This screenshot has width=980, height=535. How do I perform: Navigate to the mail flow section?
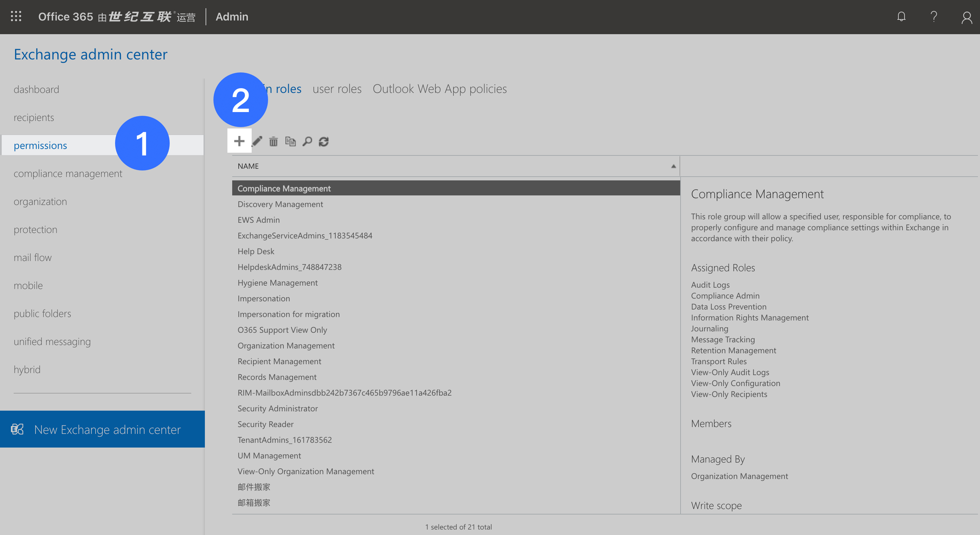click(33, 257)
